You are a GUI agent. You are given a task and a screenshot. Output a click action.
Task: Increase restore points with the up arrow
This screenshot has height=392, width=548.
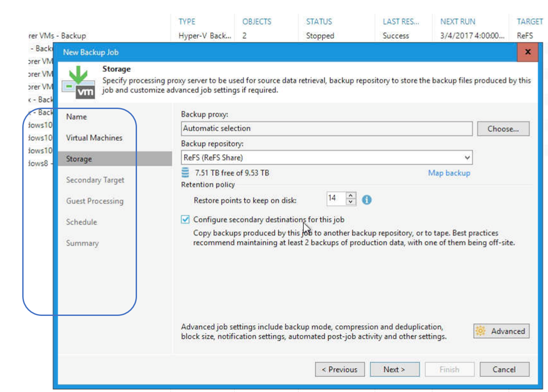(x=351, y=196)
